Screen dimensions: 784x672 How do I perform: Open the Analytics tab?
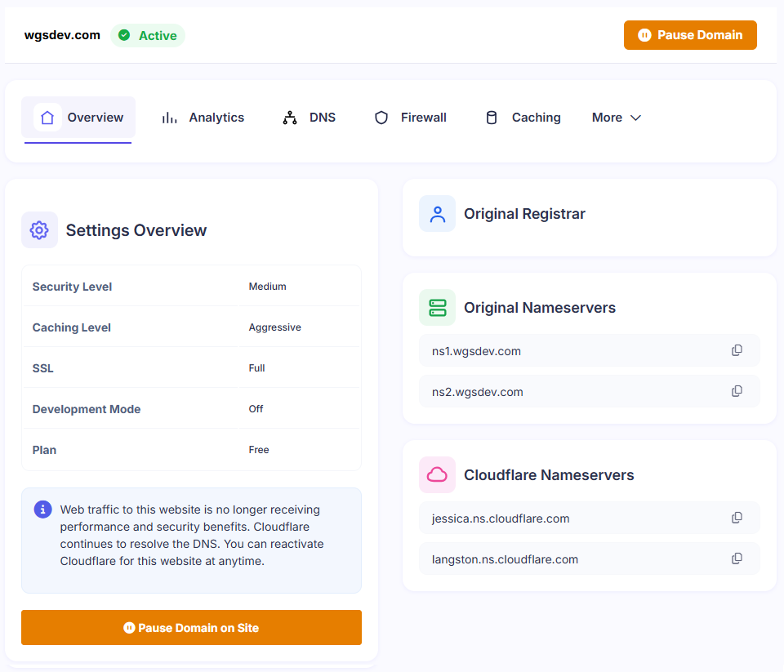click(x=203, y=118)
